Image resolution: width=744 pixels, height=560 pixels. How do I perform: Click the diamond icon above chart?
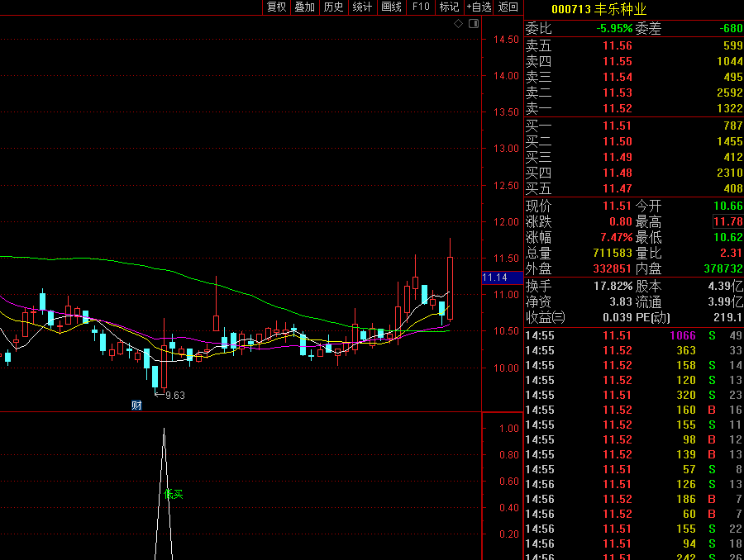[x=458, y=24]
